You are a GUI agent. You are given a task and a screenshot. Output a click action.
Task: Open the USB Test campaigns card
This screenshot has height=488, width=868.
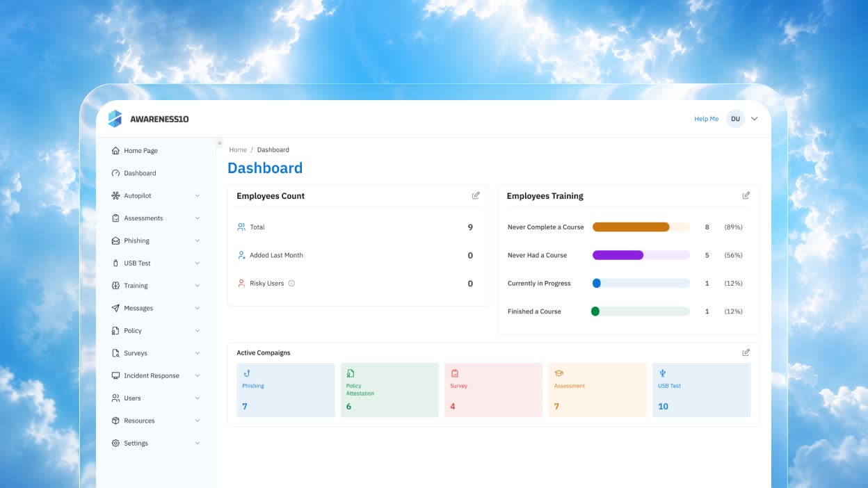point(702,390)
